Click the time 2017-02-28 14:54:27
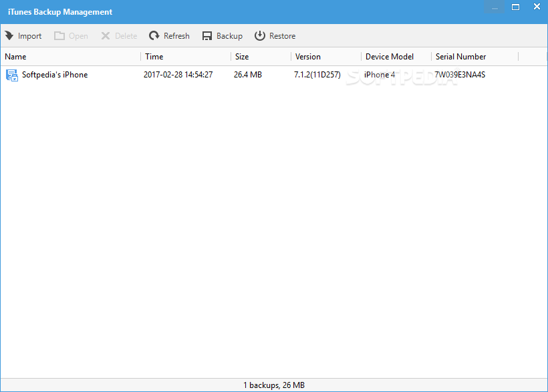Viewport: 548px width, 392px height. (178, 75)
